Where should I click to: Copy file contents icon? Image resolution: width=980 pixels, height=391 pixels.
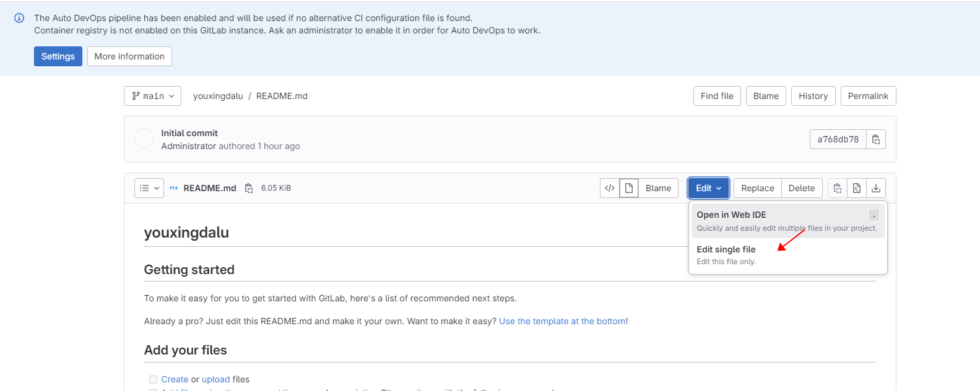838,188
